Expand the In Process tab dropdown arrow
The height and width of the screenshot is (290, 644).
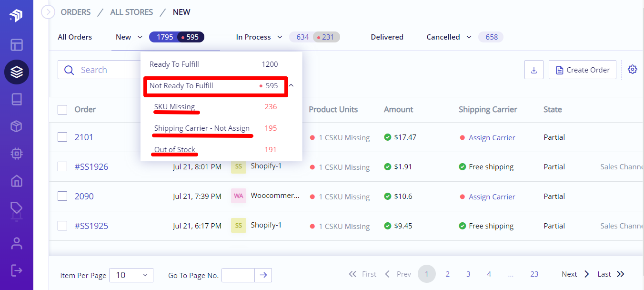click(x=280, y=37)
